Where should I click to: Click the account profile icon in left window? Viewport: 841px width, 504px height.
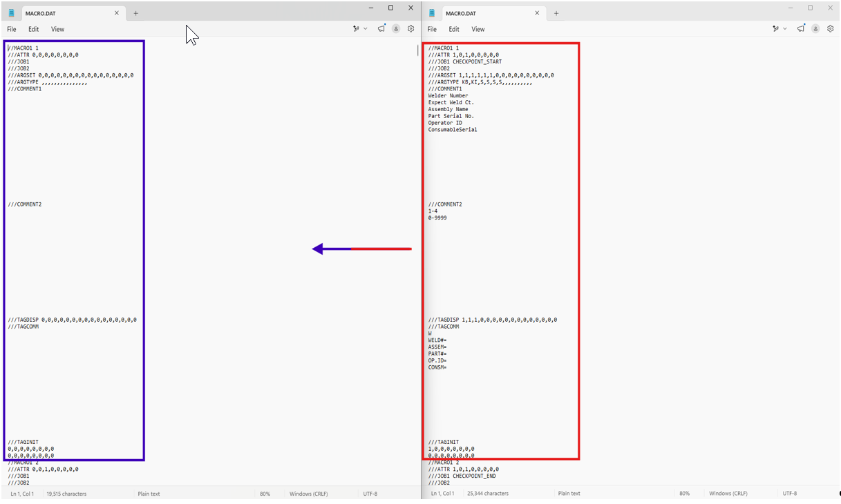click(x=396, y=29)
